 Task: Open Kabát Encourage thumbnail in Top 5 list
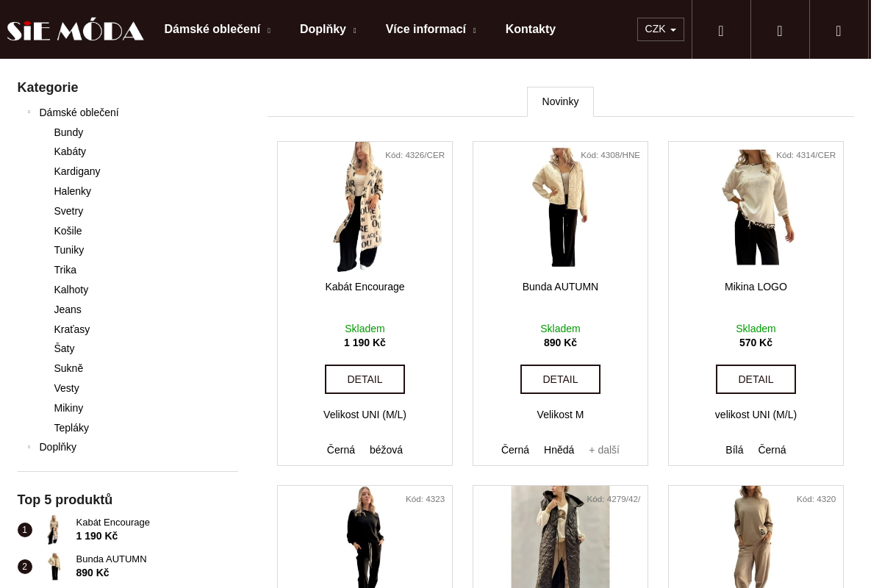(54, 529)
